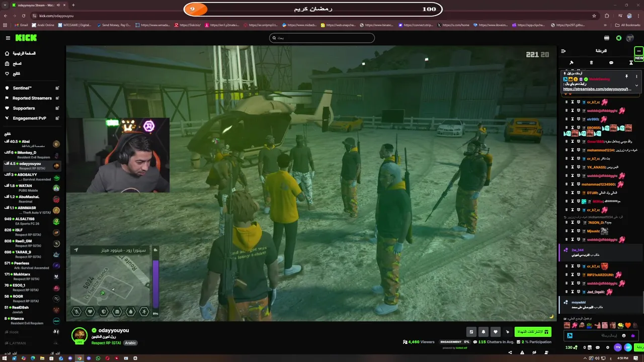The height and width of the screenshot is (362, 644).
Task: Open the Windows Start menu
Action: click(x=4, y=358)
